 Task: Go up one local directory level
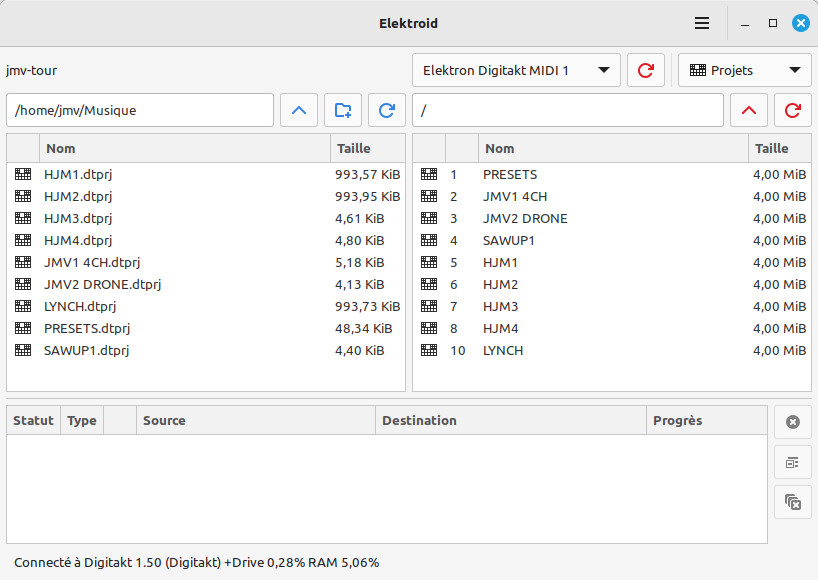coord(299,110)
